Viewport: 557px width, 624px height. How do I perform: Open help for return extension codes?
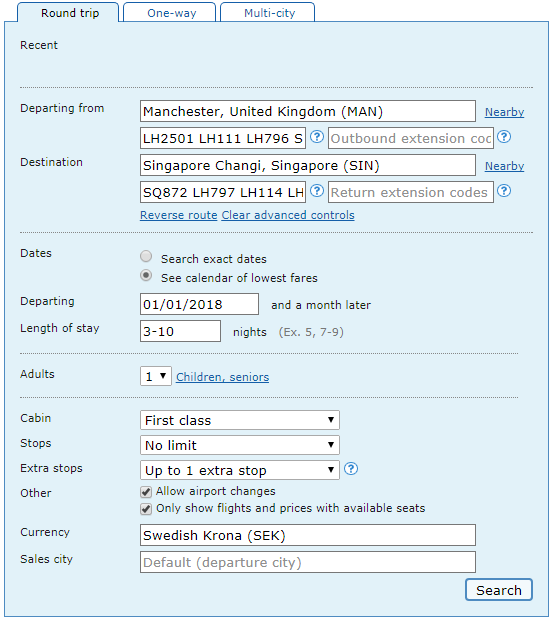[x=504, y=191]
